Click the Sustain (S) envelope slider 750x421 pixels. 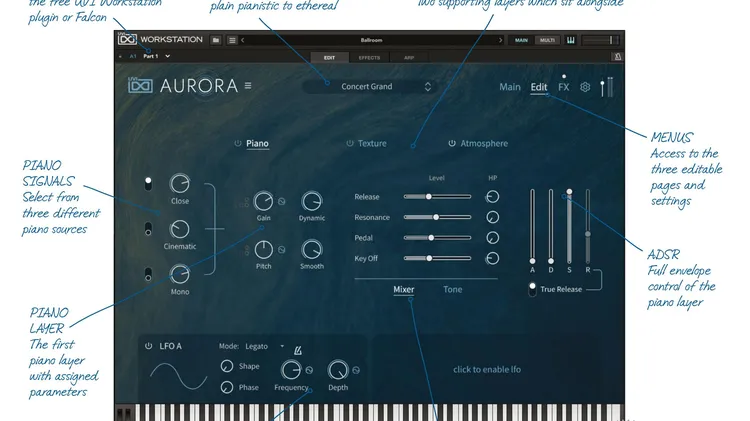click(569, 226)
